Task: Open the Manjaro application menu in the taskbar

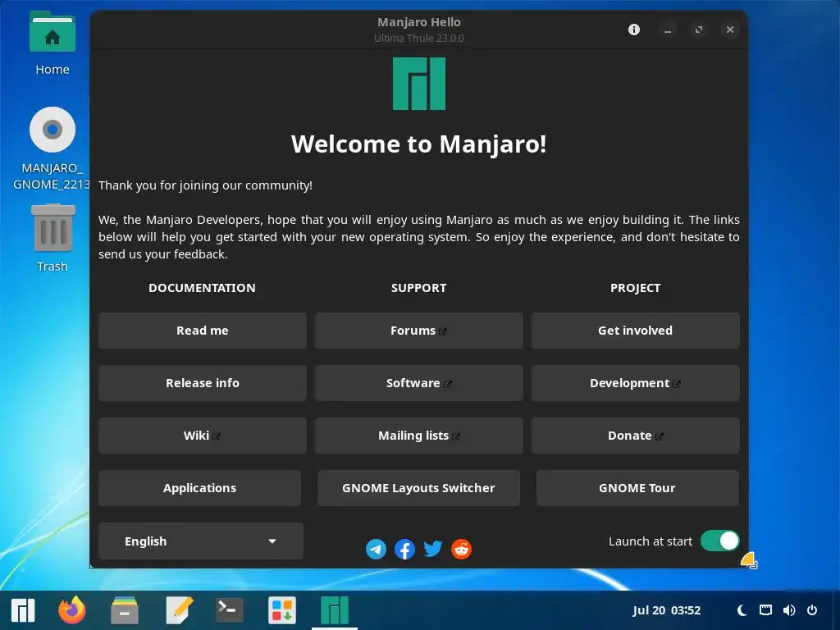Action: coord(23,610)
